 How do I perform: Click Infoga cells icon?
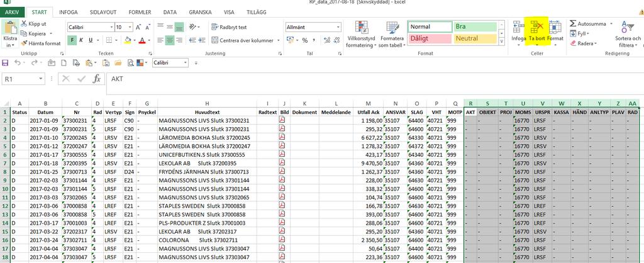pyautogui.click(x=519, y=26)
